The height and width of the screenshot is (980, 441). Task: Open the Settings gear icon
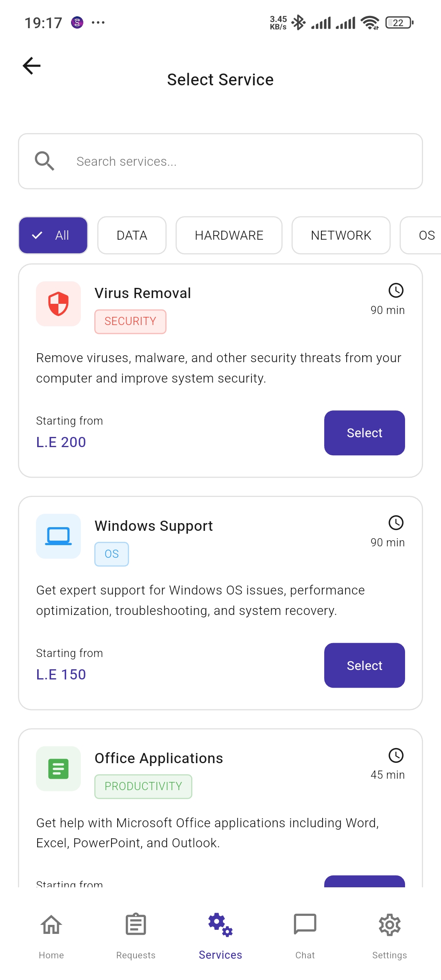click(390, 924)
